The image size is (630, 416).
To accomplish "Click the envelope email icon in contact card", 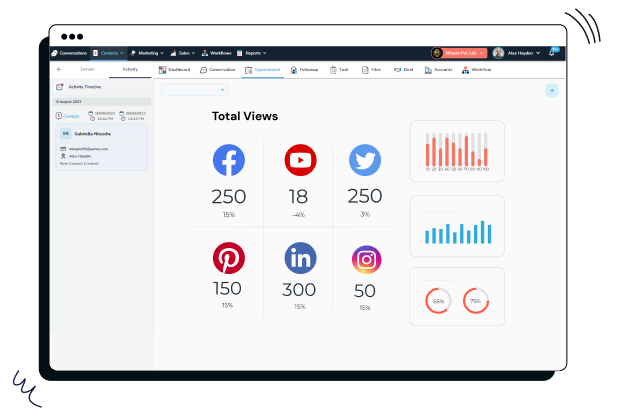I will (63, 149).
